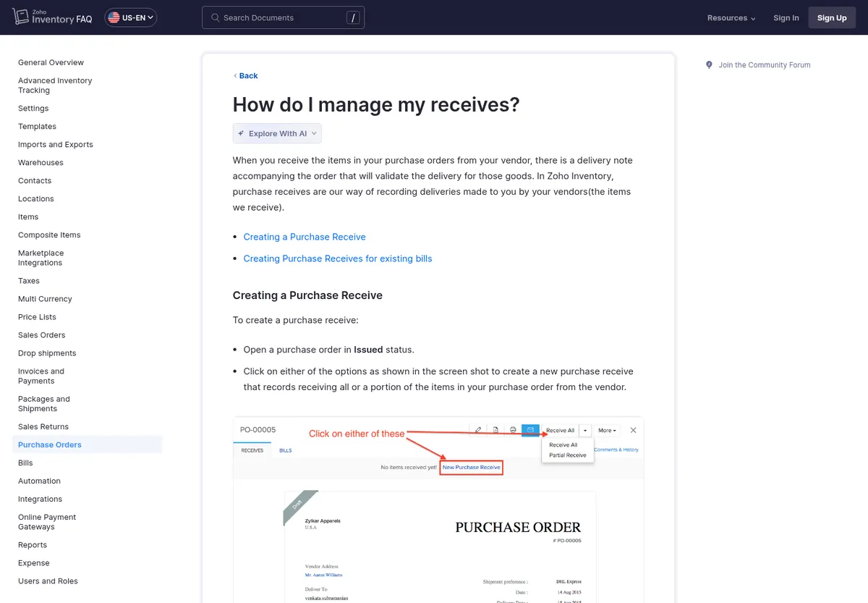Open Creating Purchase Receives for existing bills
The width and height of the screenshot is (868, 603).
tap(338, 258)
